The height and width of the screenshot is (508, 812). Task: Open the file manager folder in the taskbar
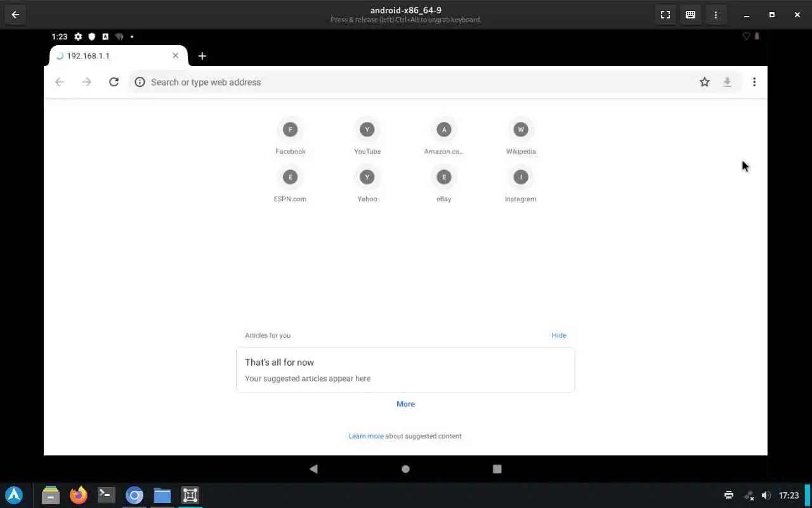[162, 495]
